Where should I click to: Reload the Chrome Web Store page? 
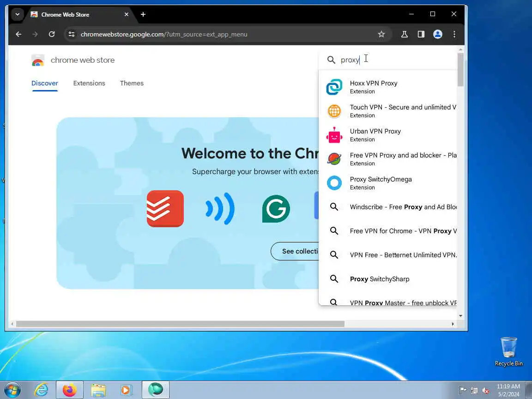52,34
